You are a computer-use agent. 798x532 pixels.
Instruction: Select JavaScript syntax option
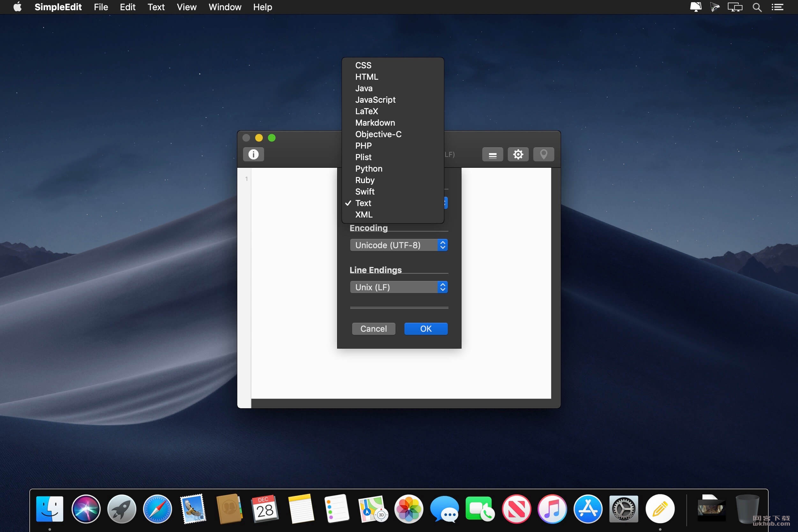pos(393,100)
